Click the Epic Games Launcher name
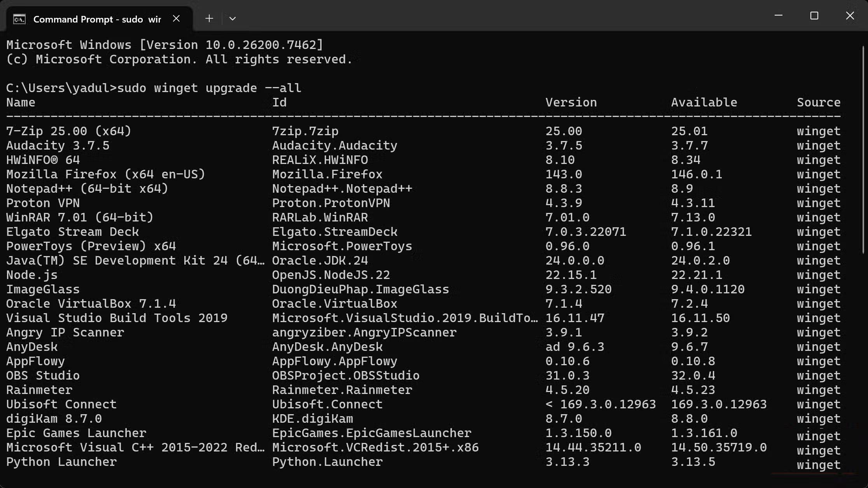 point(76,433)
